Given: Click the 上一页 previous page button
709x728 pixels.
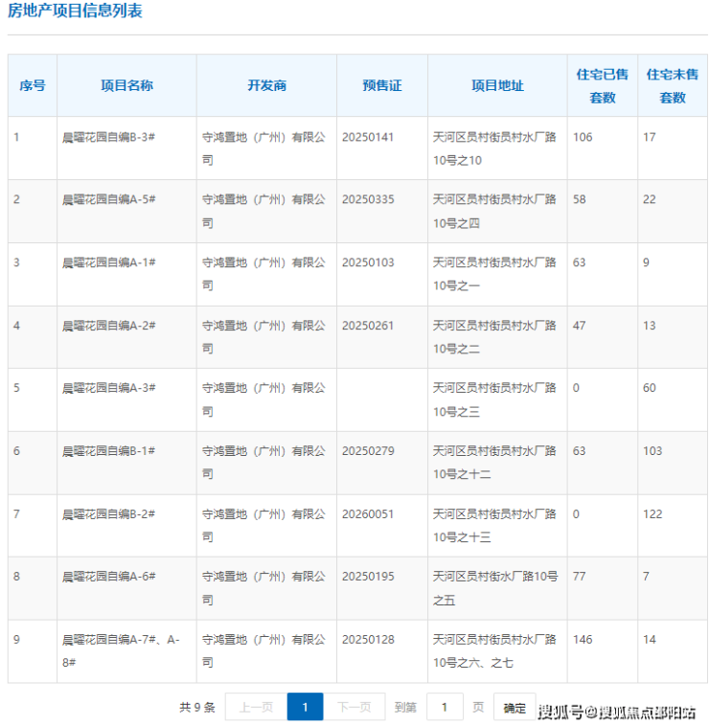Looking at the screenshot, I should [256, 707].
